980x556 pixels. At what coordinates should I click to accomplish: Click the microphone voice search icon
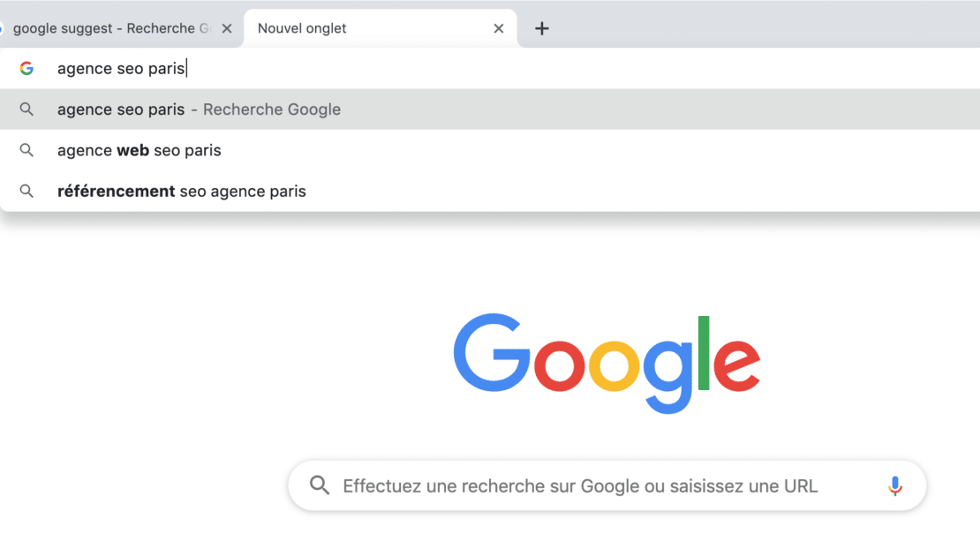[x=895, y=485]
